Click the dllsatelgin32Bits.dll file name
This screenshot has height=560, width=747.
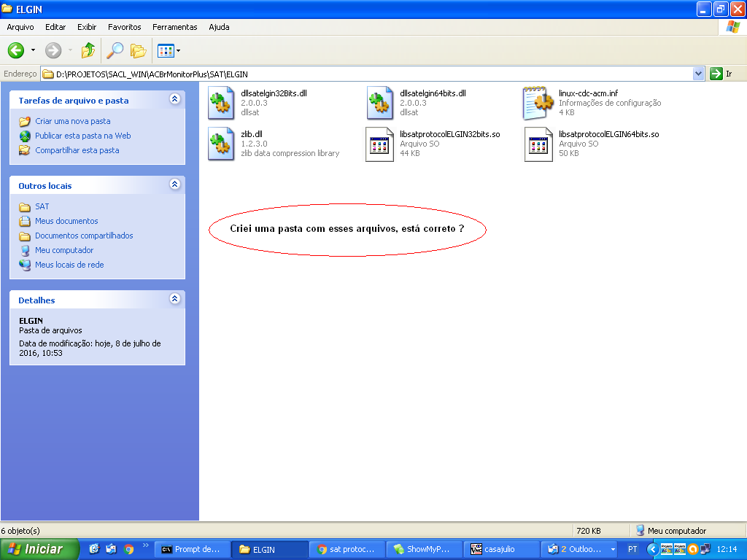tap(274, 93)
